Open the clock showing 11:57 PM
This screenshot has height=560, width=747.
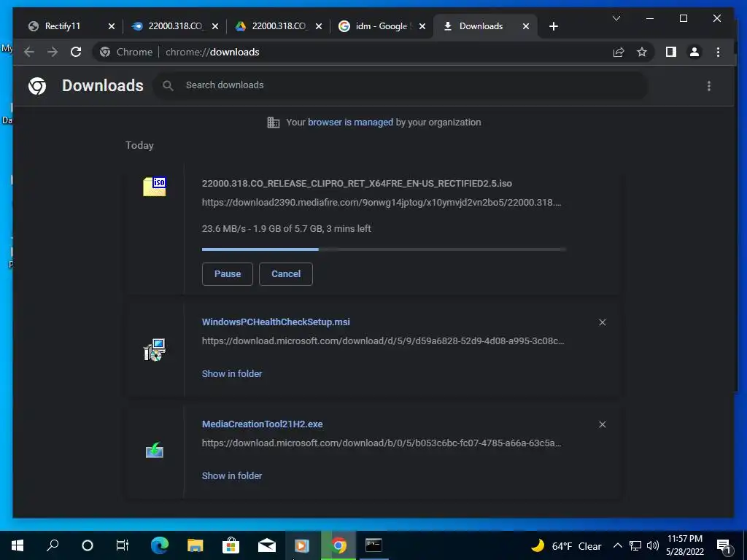click(x=685, y=545)
